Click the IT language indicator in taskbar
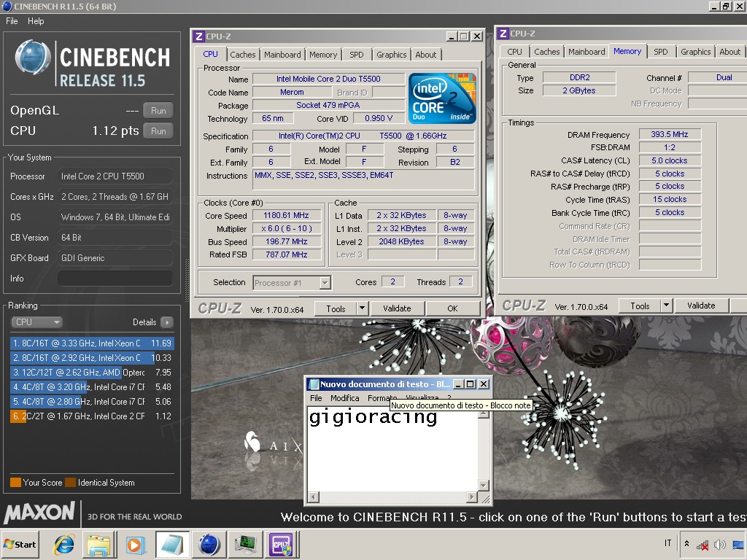The image size is (747, 560). (668, 543)
